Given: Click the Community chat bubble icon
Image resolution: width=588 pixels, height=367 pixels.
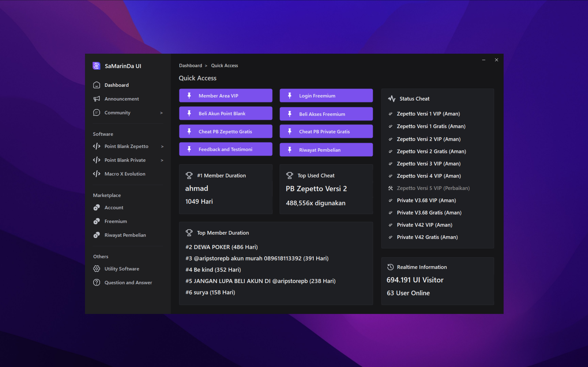Looking at the screenshot, I should click(x=96, y=113).
